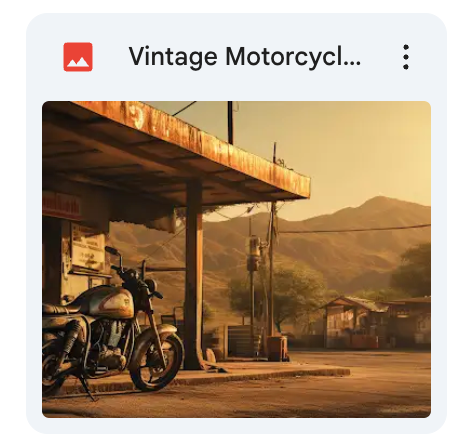The image size is (460, 440).
Task: Select the file card's blank header area
Action: [379, 57]
